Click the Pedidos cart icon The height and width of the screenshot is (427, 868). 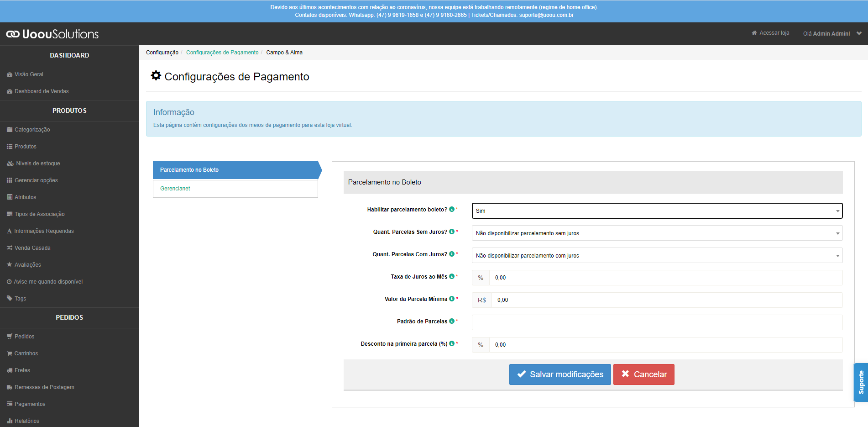[x=10, y=337]
